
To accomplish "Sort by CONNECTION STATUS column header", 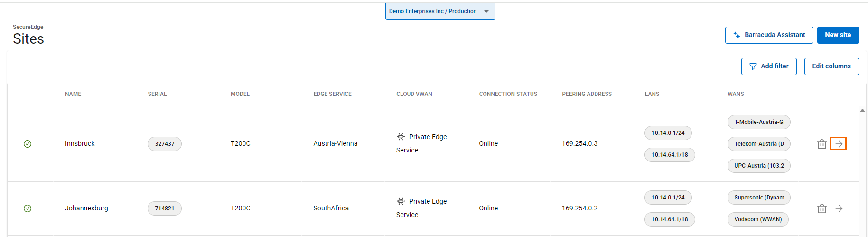I will [x=508, y=94].
